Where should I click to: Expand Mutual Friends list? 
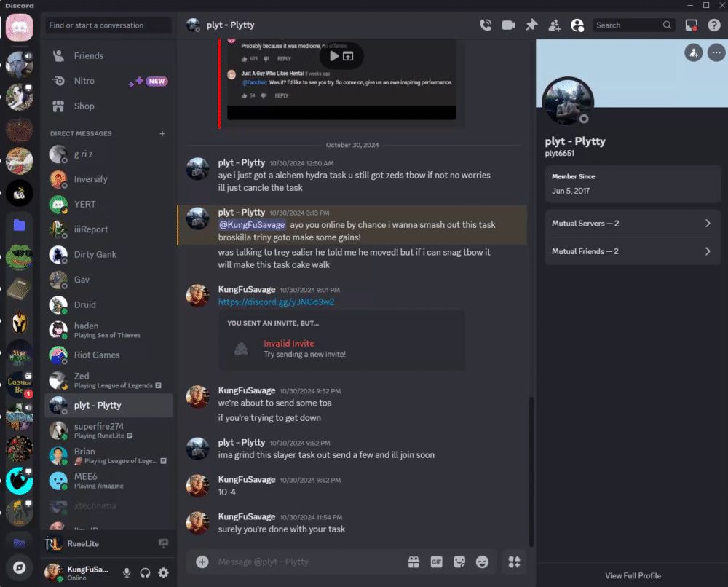coord(633,251)
